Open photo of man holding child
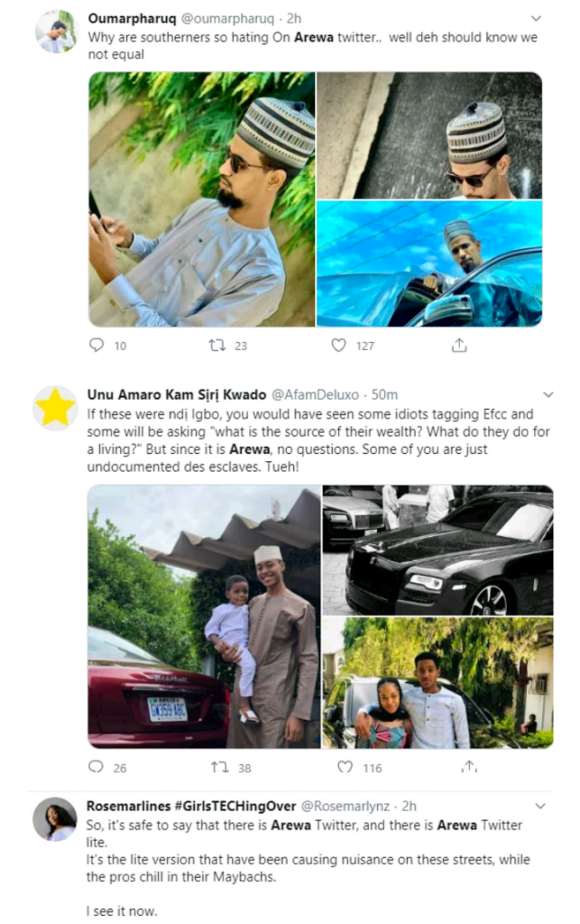The width and height of the screenshot is (580, 924). pos(204,616)
